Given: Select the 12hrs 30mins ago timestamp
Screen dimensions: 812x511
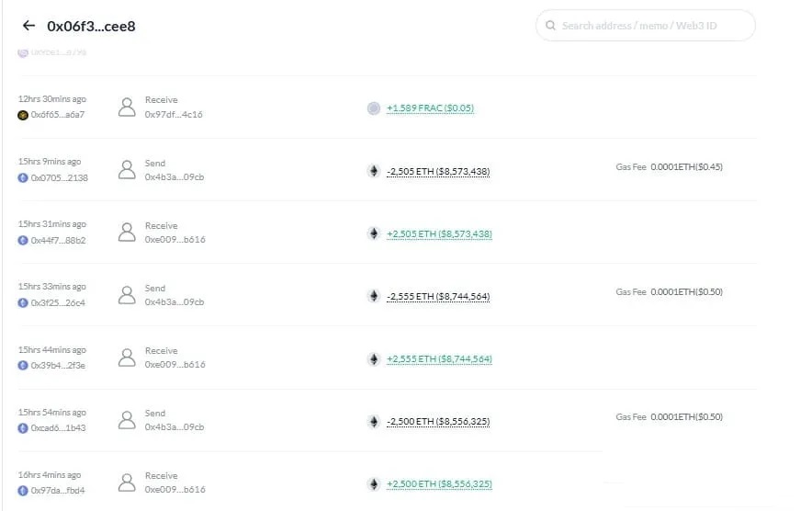Looking at the screenshot, I should coord(51,99).
